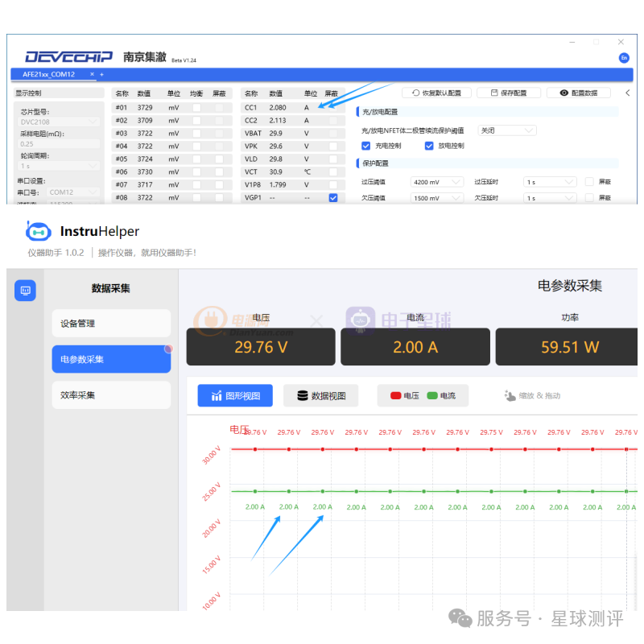This screenshot has width=644, height=644.
Task: Uncheck the VGP1 row mask checkbox
Action: (x=333, y=198)
